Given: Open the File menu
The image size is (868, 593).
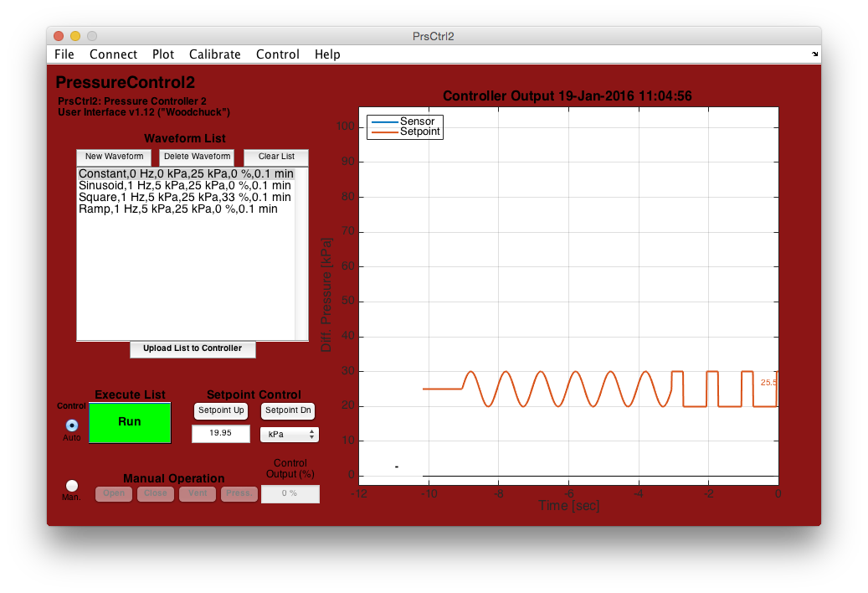Looking at the screenshot, I should click(x=64, y=54).
